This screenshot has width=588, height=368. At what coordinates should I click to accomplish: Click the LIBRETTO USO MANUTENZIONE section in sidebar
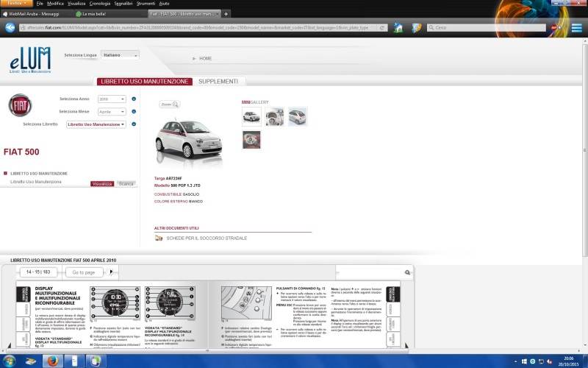point(39,174)
